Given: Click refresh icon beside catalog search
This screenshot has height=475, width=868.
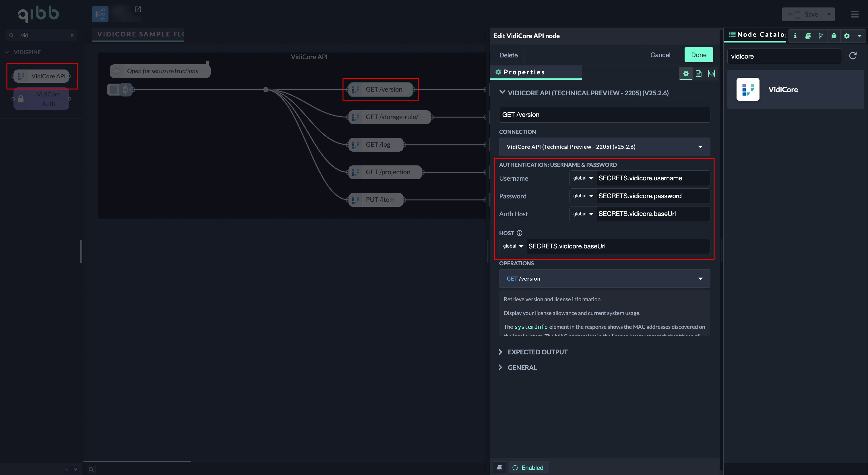Looking at the screenshot, I should [853, 56].
